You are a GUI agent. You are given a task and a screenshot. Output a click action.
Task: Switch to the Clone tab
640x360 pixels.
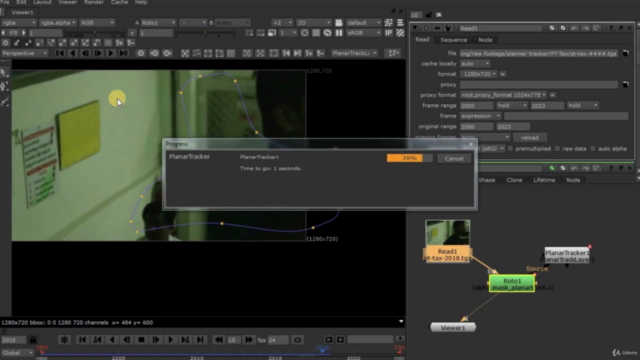click(x=514, y=180)
